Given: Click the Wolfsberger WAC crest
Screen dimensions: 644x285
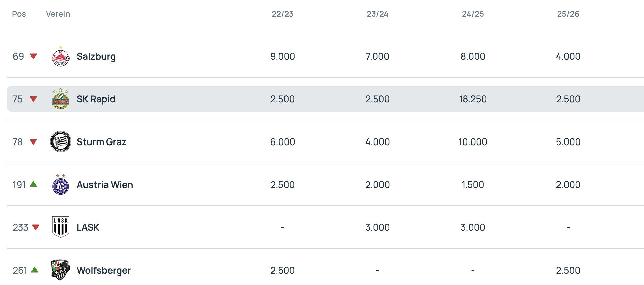Looking at the screenshot, I should [61, 270].
